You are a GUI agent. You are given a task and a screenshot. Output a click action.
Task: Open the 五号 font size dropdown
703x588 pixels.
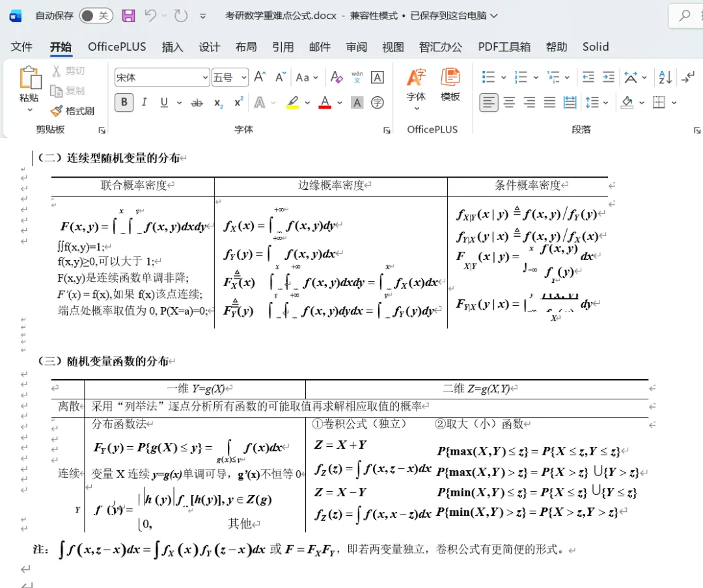pos(244,77)
